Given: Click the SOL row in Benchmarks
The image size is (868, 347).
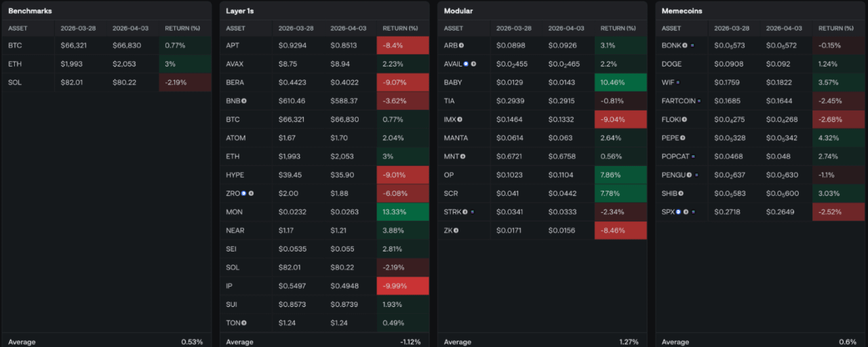Looking at the screenshot, I should [x=106, y=83].
